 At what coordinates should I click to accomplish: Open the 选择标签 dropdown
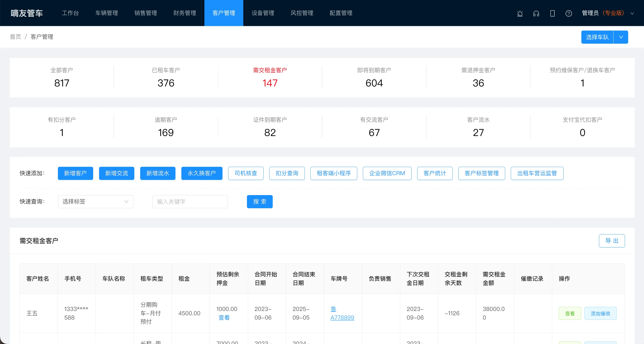[95, 201]
